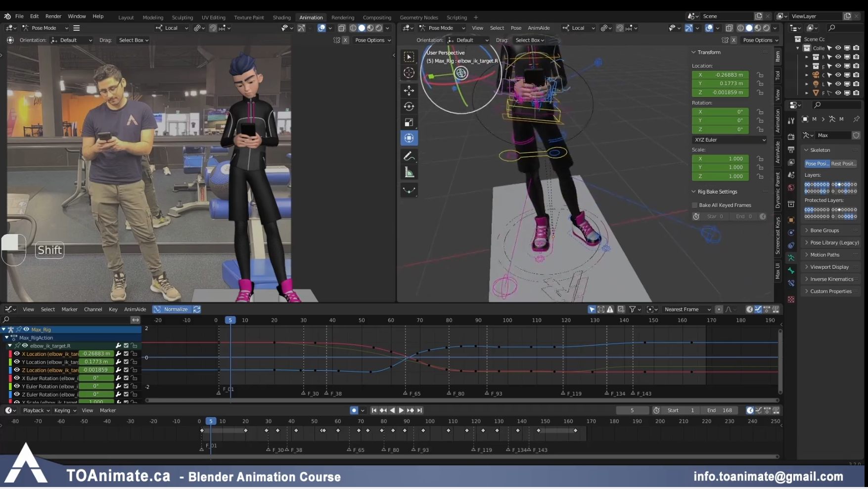The image size is (868, 489).
Task: Switch the skeleton to Rest Position
Action: point(844,164)
